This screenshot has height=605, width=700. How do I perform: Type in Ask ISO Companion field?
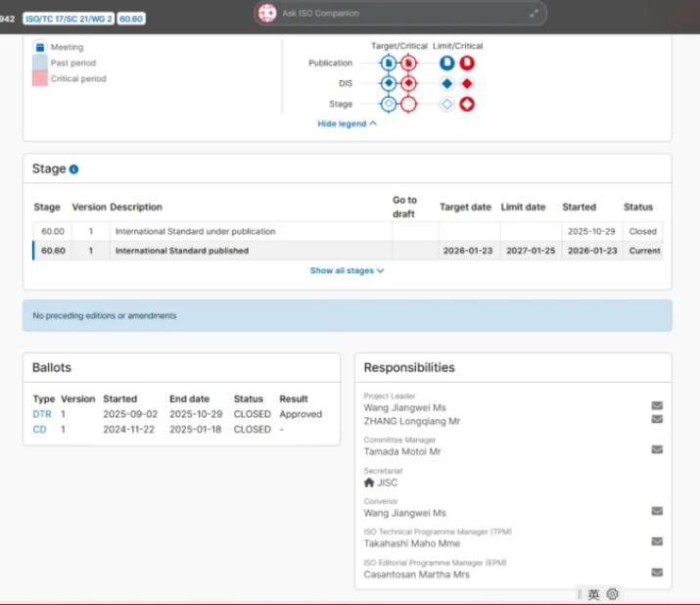(392, 14)
